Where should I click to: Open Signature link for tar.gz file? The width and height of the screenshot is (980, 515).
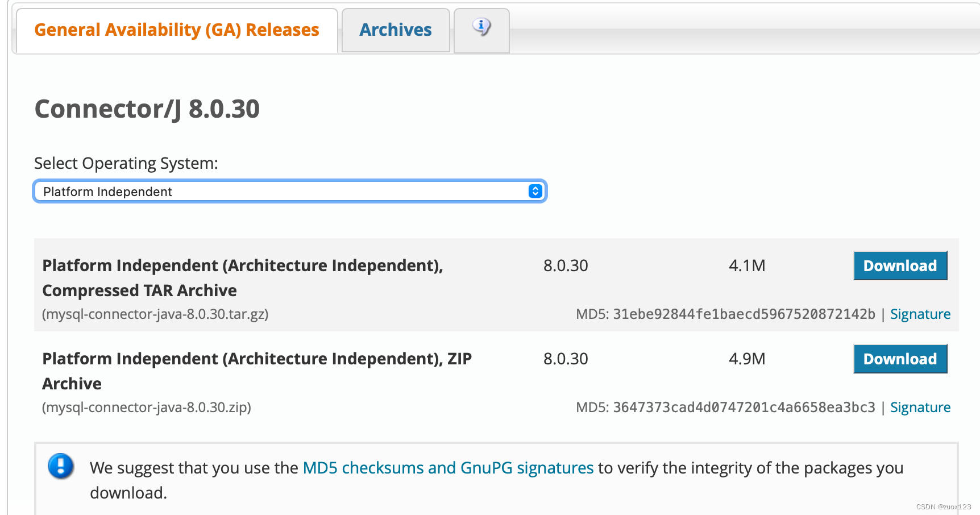pos(920,314)
